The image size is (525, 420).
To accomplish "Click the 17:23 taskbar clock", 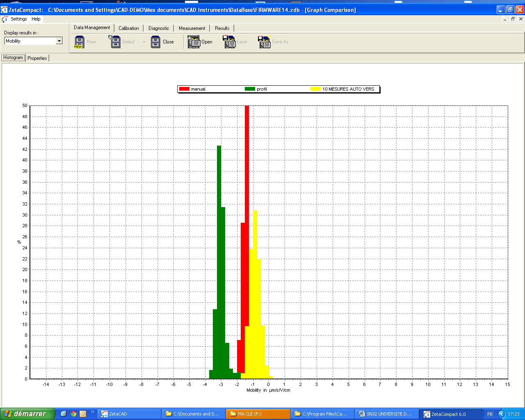I will 514,414.
